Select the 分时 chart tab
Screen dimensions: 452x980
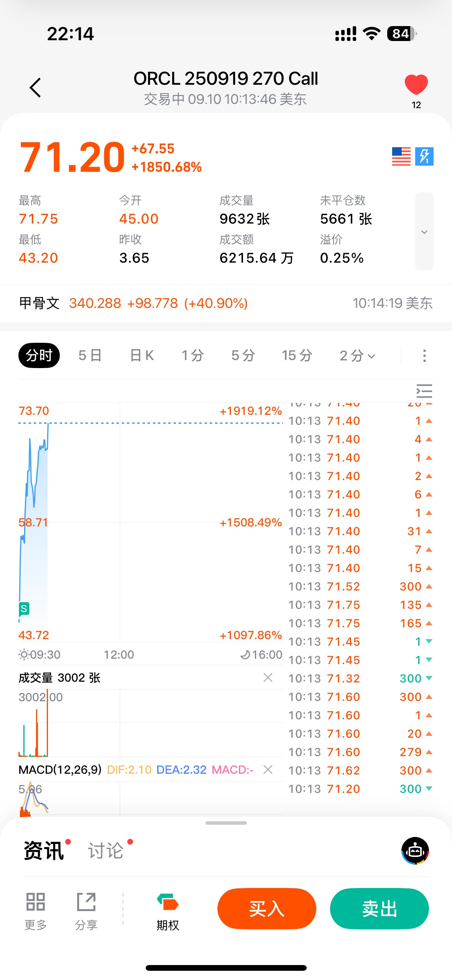tap(39, 355)
